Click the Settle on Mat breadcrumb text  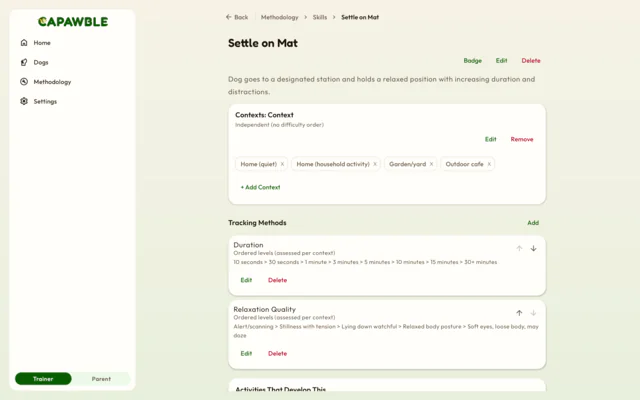360,17
